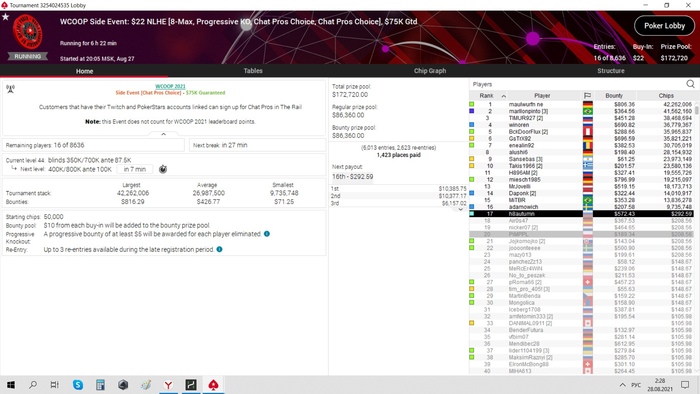Open the Chip Graph tab
Screen dimensions: 700x394
(x=429, y=71)
